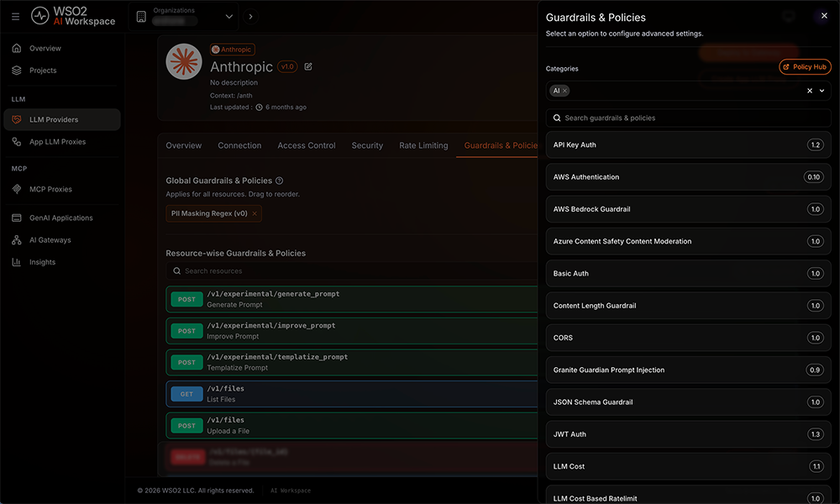Click help icon next to Global Guardrails
The image size is (840, 504).
[279, 181]
